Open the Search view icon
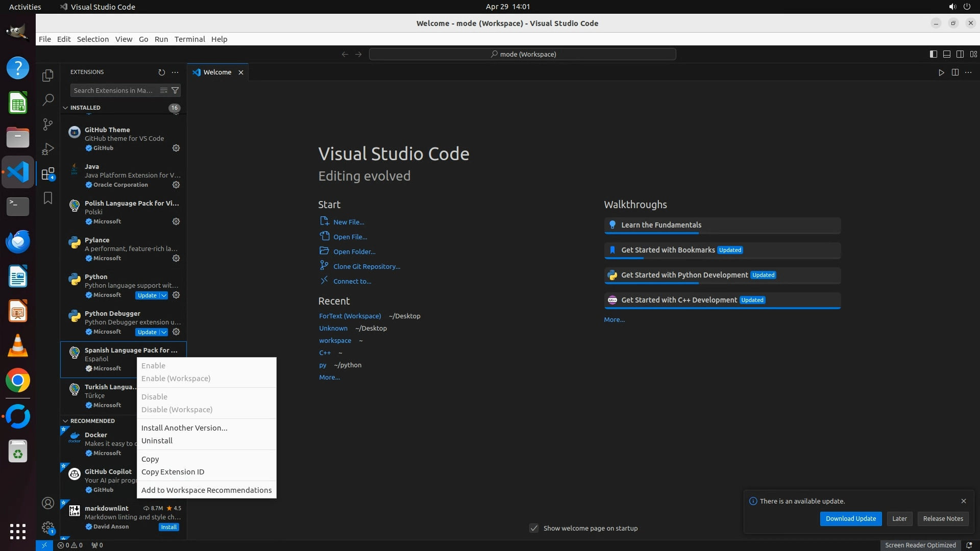Screen dimensions: 980x551 click(48, 99)
